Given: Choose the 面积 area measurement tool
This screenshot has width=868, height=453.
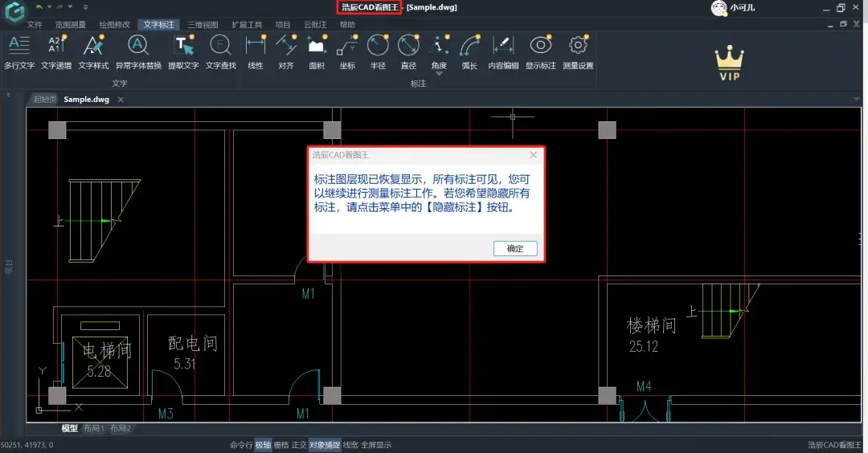Looking at the screenshot, I should [317, 52].
